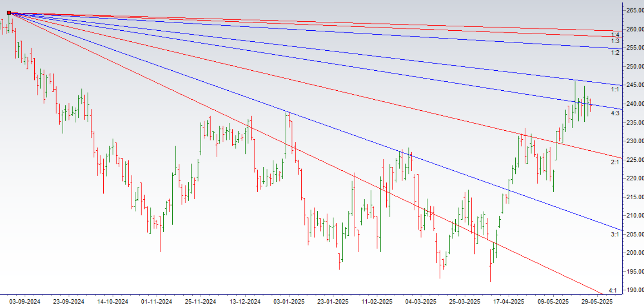Select the 13-12-2024 date label

click(x=245, y=302)
